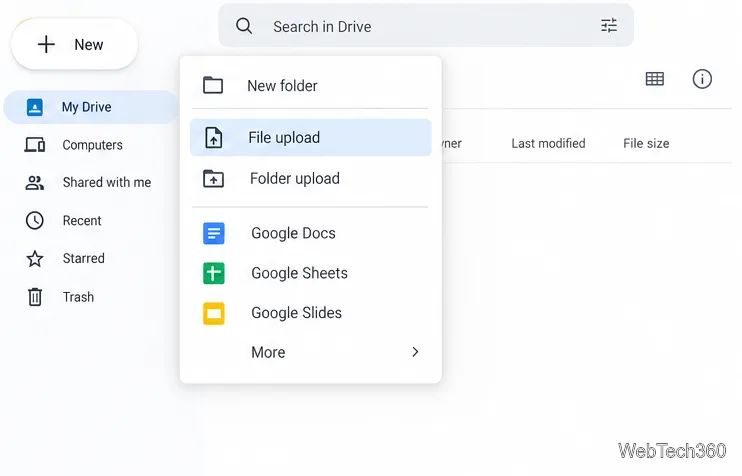Sort by Last modified column
Screen dimensions: 742x476
[548, 143]
